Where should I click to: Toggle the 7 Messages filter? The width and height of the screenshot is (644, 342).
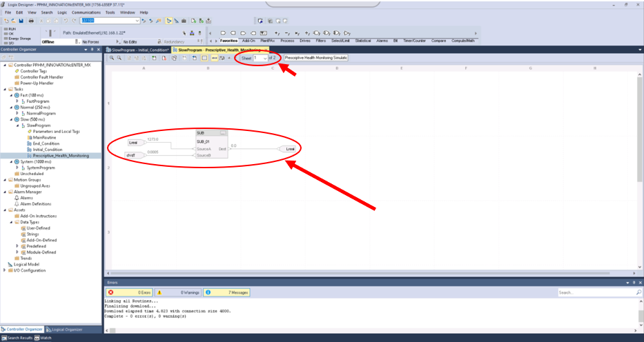(x=226, y=292)
